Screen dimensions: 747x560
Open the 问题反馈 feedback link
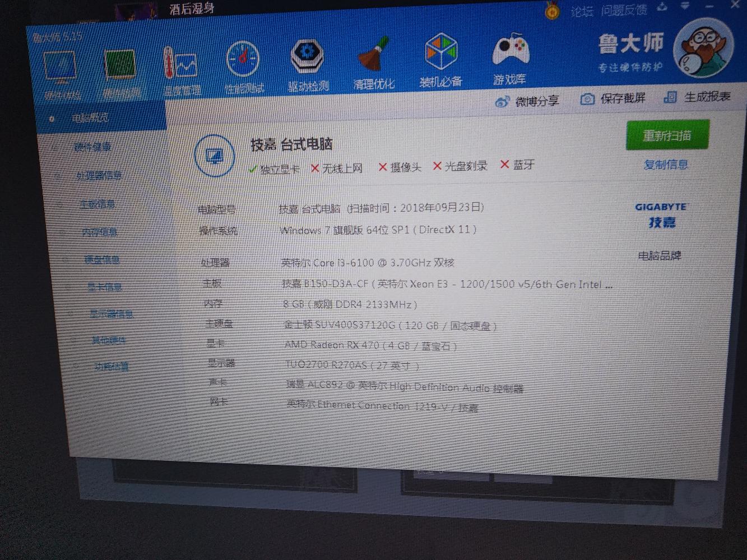point(624,10)
